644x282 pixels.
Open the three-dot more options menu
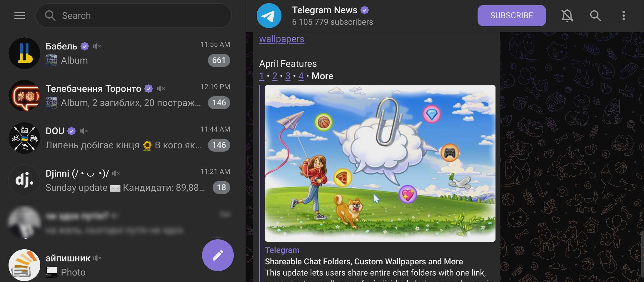(x=623, y=16)
